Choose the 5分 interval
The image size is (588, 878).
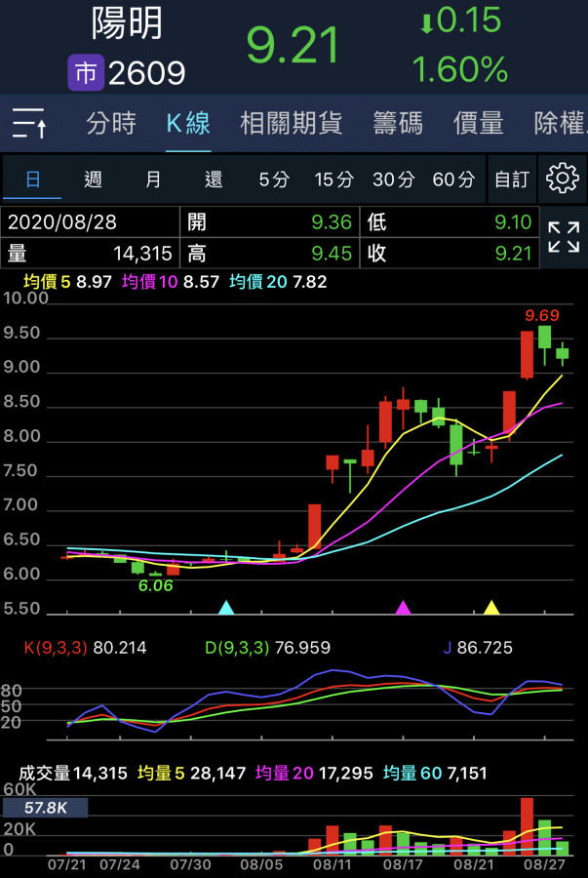(274, 180)
